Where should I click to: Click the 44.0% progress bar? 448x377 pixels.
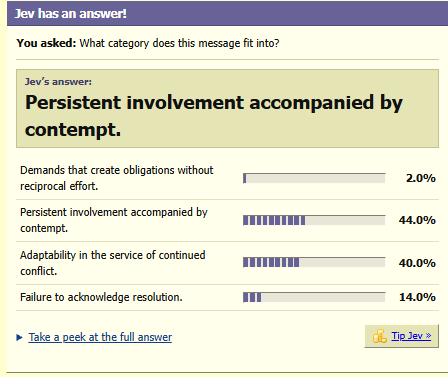tap(314, 220)
